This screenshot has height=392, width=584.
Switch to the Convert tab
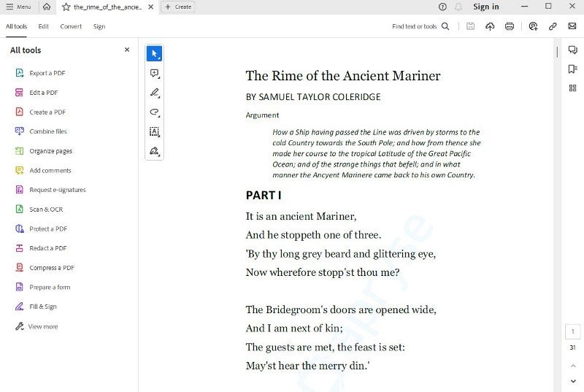click(x=71, y=26)
